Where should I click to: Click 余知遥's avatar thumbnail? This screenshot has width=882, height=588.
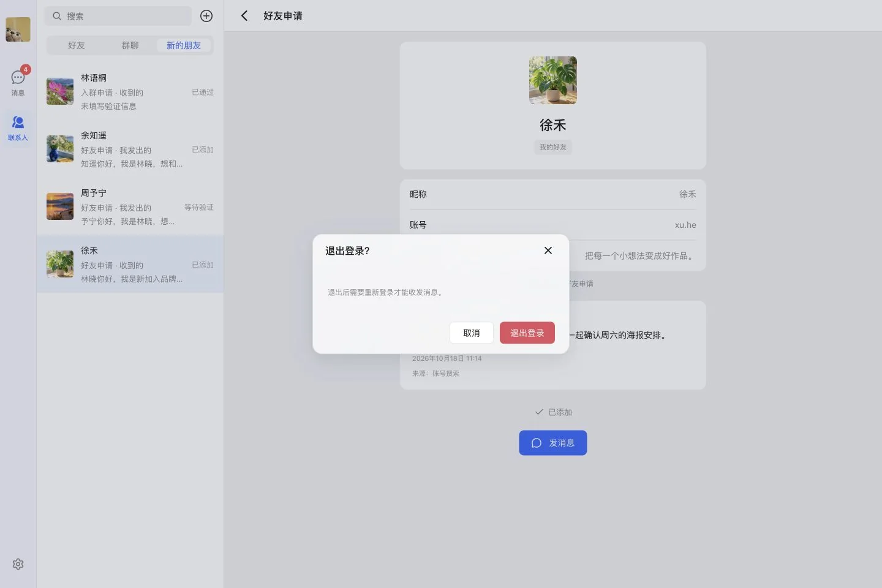point(60,149)
